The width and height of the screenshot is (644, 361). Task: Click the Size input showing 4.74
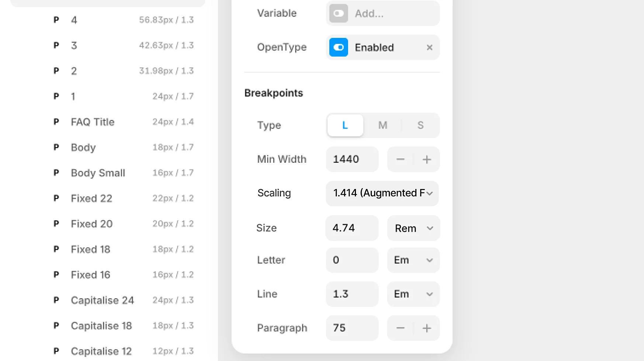(352, 228)
